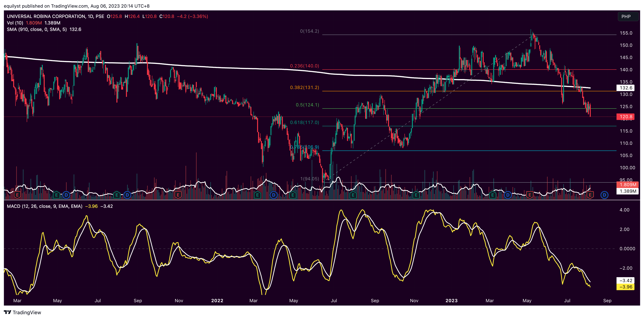Click the SMA legend value 132.6
The width and height of the screenshot is (644, 319).
75,29
